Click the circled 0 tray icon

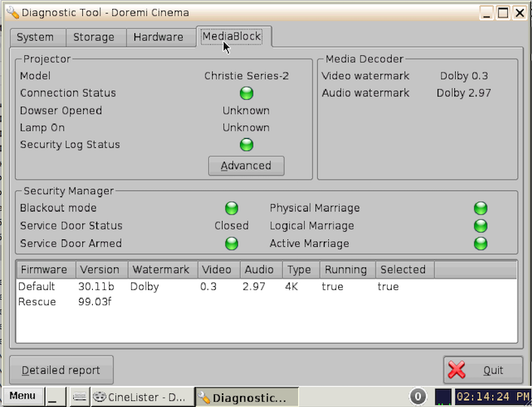[417, 396]
